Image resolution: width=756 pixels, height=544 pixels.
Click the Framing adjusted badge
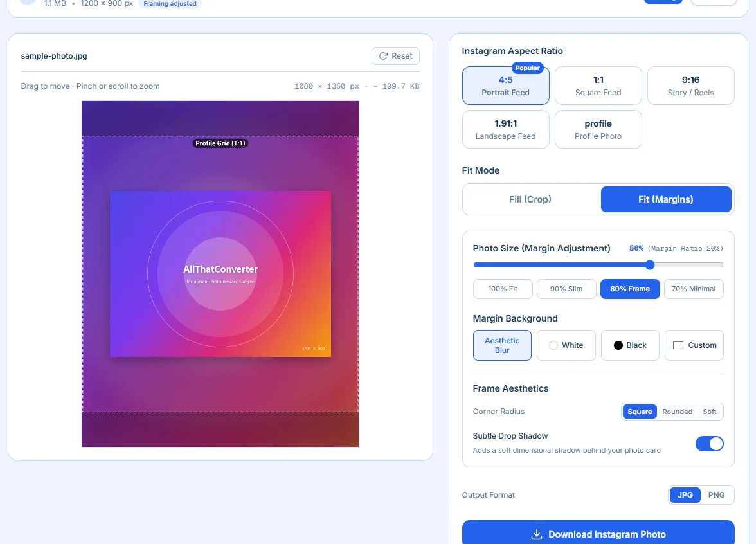click(170, 4)
